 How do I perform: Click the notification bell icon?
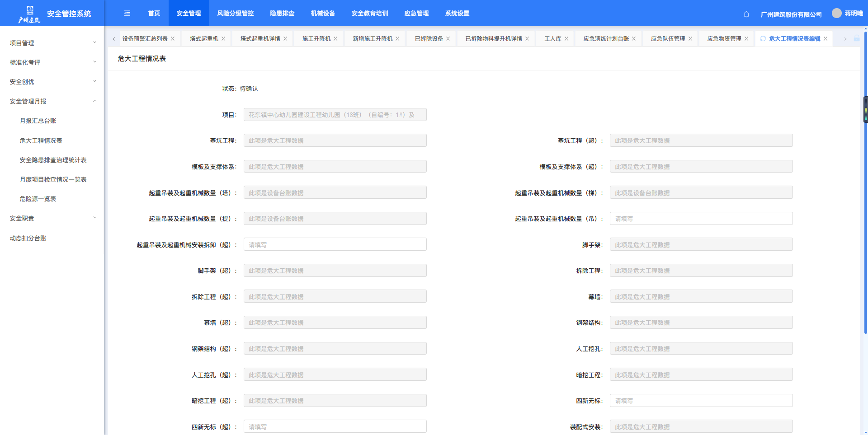coord(746,14)
